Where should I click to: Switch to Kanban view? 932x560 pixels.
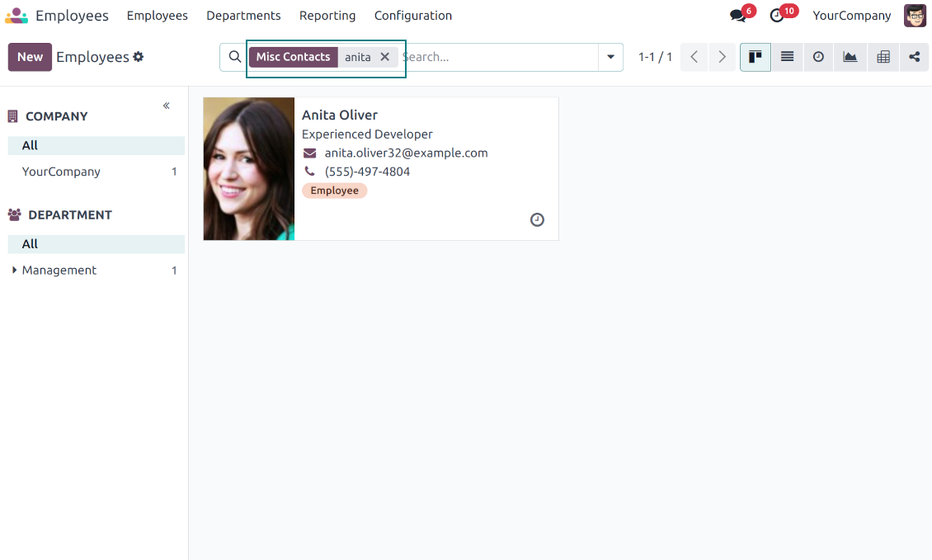click(x=755, y=57)
